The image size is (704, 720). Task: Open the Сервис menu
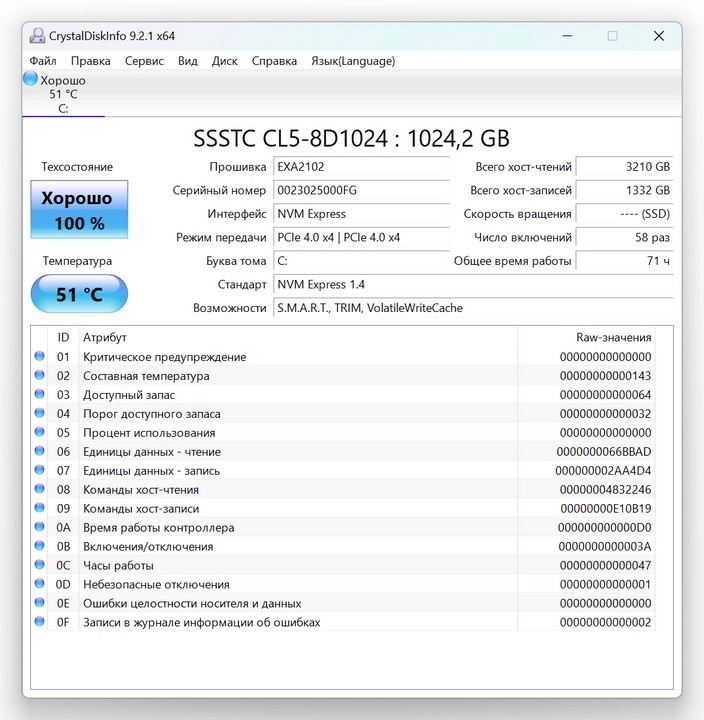coord(144,61)
